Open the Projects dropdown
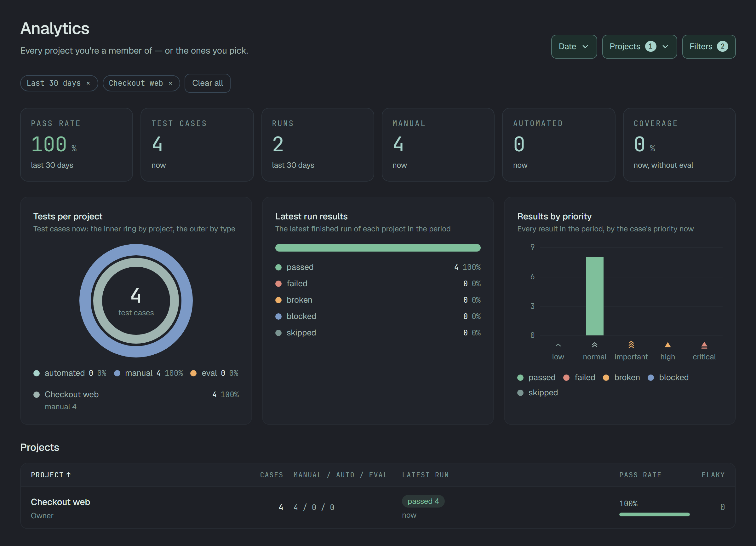 (x=639, y=47)
